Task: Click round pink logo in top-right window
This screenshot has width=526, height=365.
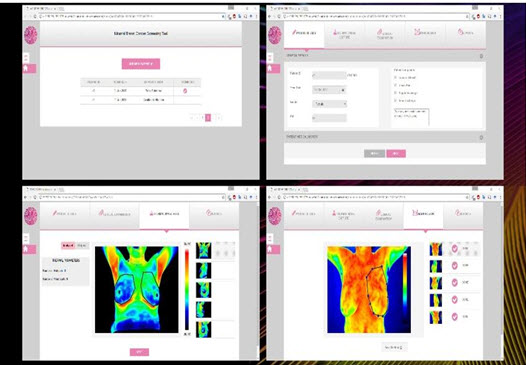Action: click(275, 35)
